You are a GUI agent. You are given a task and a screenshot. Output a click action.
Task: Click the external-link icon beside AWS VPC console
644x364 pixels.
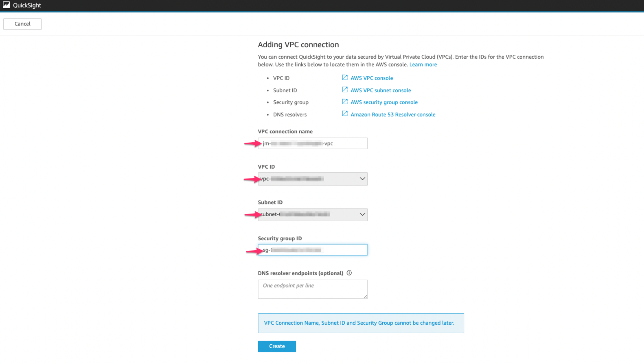point(344,78)
